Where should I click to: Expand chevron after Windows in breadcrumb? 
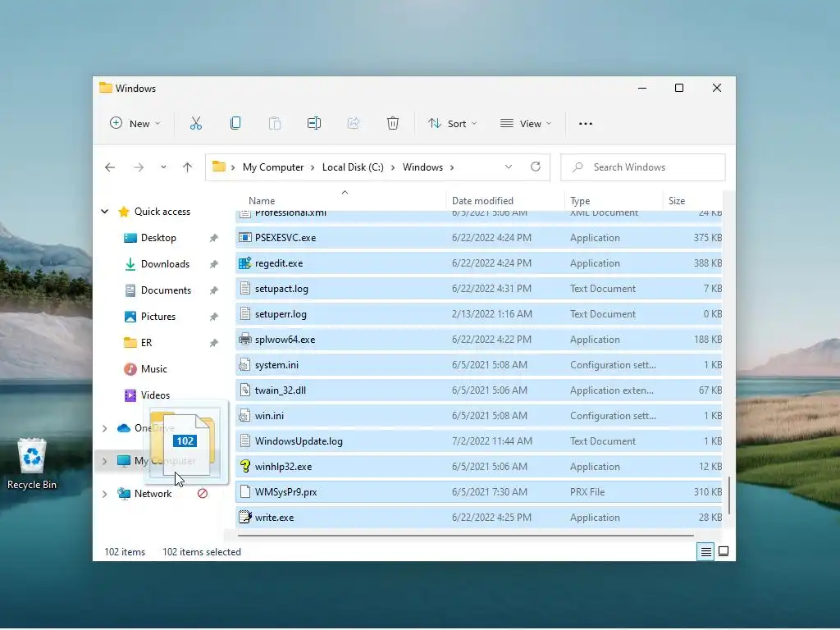pyautogui.click(x=452, y=167)
